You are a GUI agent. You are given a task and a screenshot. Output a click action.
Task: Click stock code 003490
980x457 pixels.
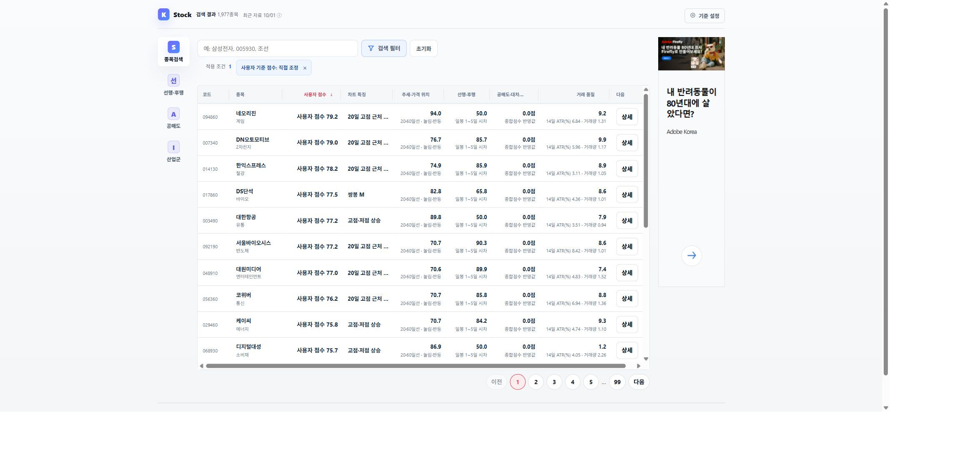[210, 221]
